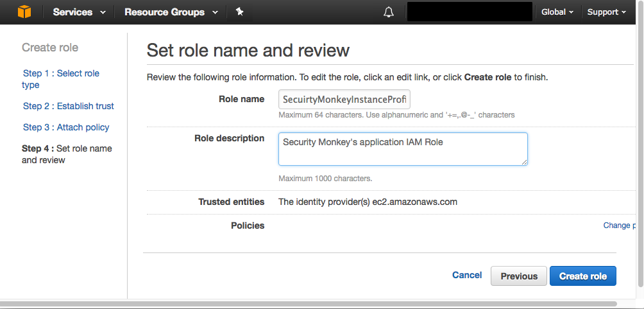
Task: Click the Set role name and review heading
Action: click(248, 50)
